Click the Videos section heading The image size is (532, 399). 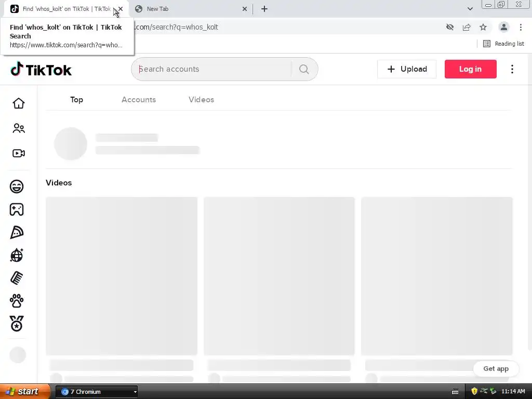coord(59,183)
